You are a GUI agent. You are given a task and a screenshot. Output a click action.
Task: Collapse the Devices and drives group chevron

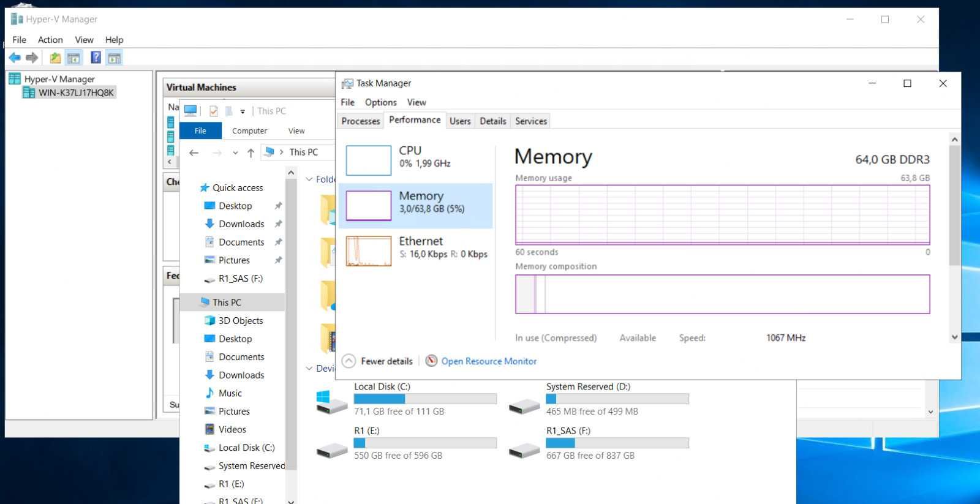point(309,369)
